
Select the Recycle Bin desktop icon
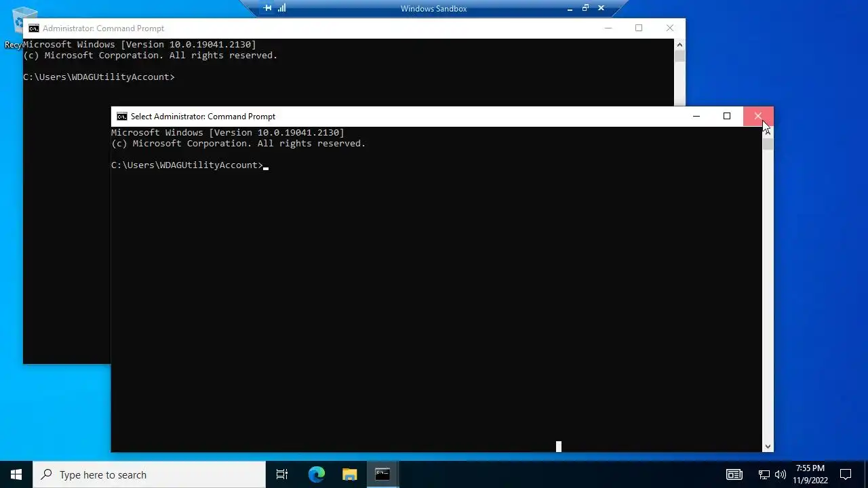pyautogui.click(x=19, y=27)
